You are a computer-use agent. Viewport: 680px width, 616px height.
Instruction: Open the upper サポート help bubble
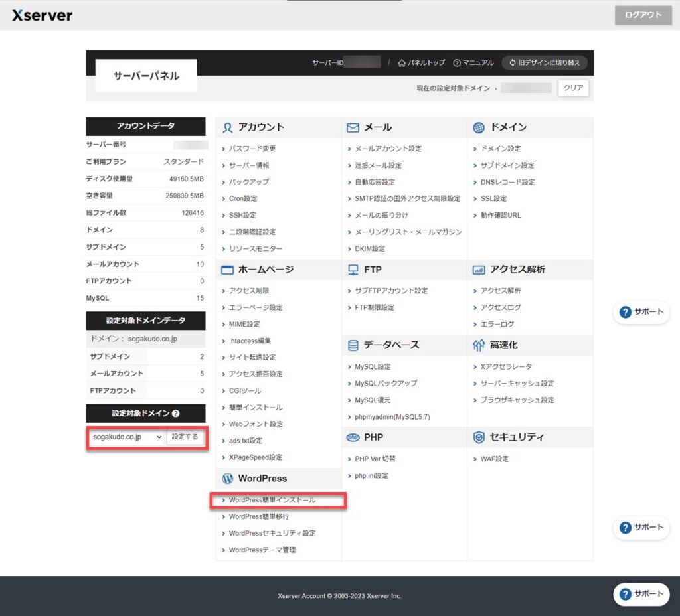(x=641, y=312)
